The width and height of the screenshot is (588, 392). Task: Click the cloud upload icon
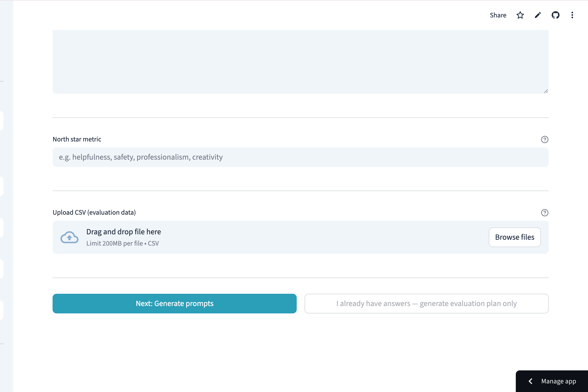coord(69,237)
